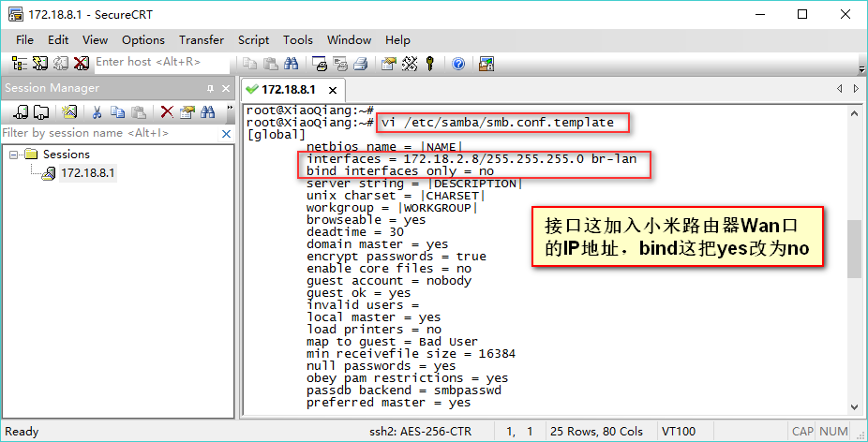Click the 'deadtime = 30' line
The width and height of the screenshot is (868, 442).
coord(355,232)
